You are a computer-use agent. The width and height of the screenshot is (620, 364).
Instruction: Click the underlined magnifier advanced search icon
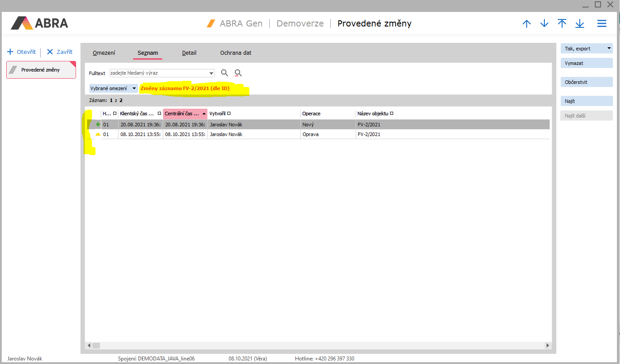point(238,73)
